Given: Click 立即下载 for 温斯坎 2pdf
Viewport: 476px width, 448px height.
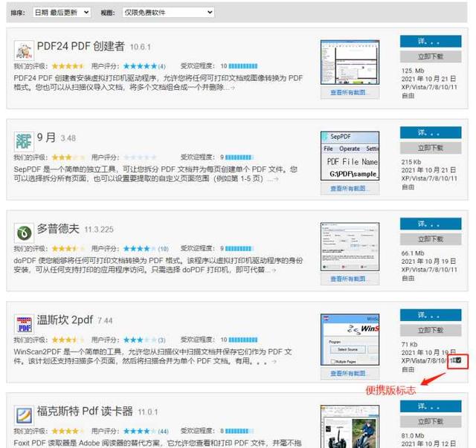Looking at the screenshot, I should click(x=431, y=331).
